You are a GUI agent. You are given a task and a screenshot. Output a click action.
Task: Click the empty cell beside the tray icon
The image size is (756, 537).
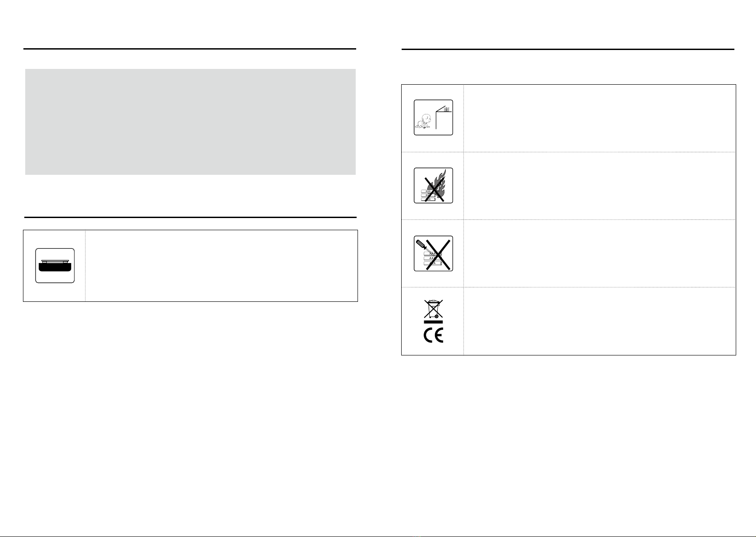coord(221,266)
